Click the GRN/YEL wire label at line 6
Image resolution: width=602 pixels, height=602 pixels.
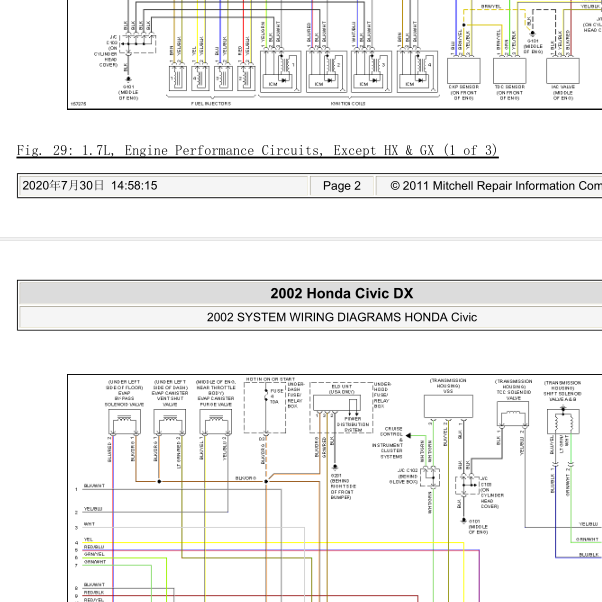click(94, 554)
